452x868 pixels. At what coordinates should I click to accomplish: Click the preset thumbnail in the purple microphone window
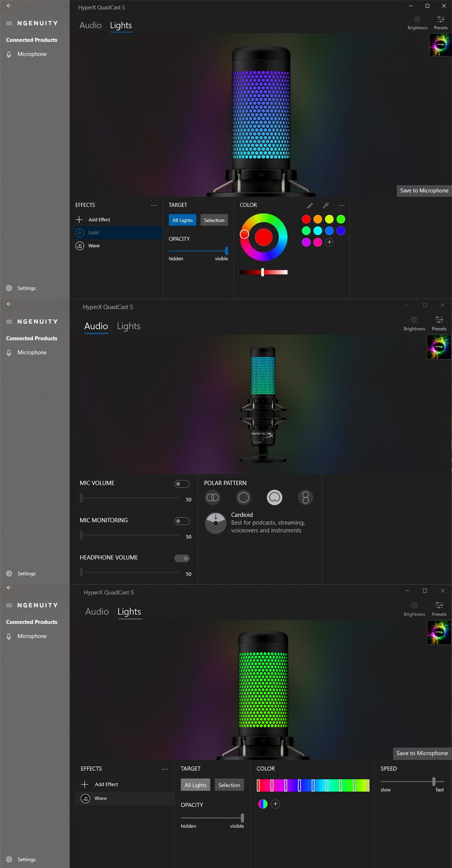(x=441, y=45)
